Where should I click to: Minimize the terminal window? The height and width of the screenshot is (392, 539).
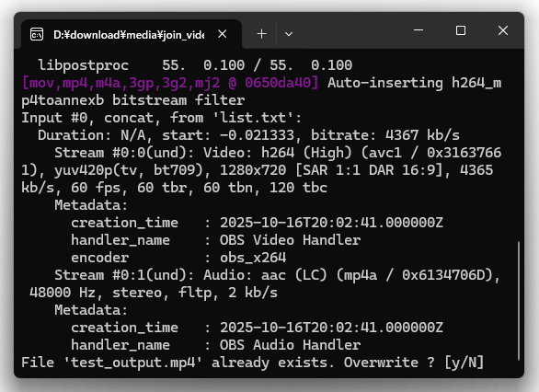(x=419, y=30)
